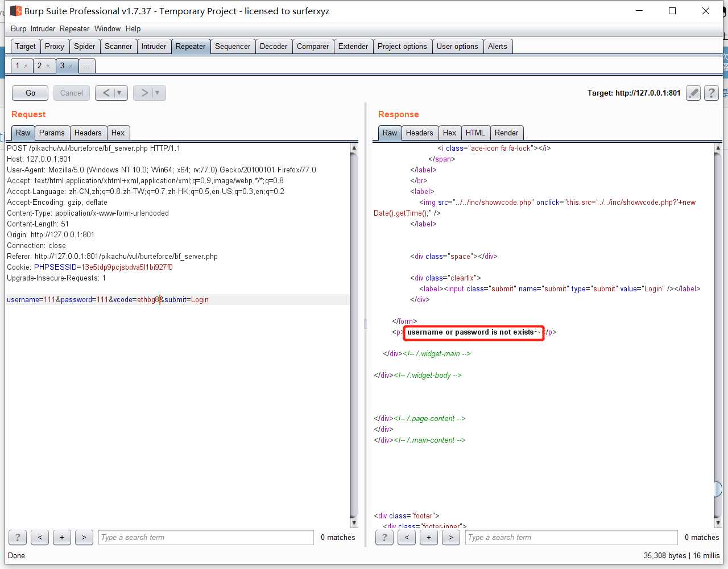This screenshot has height=569, width=728.
Task: Go back to previous request with left arrow
Action: point(106,93)
